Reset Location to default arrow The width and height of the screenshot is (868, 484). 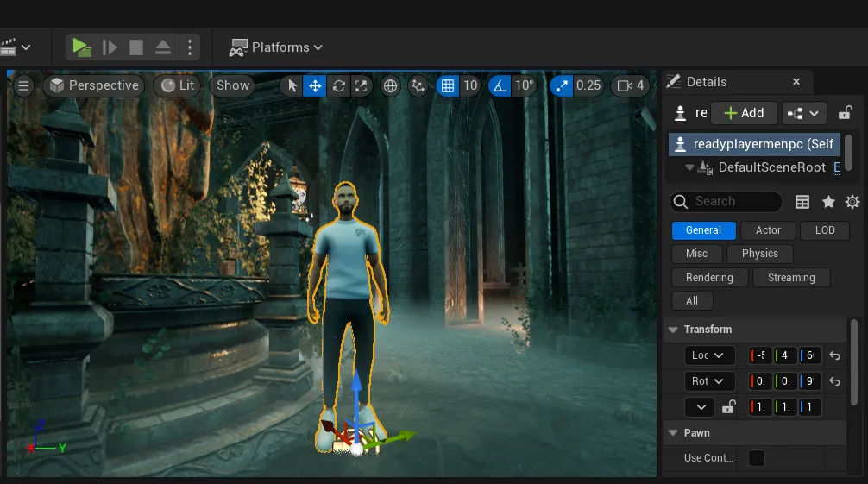(x=835, y=355)
